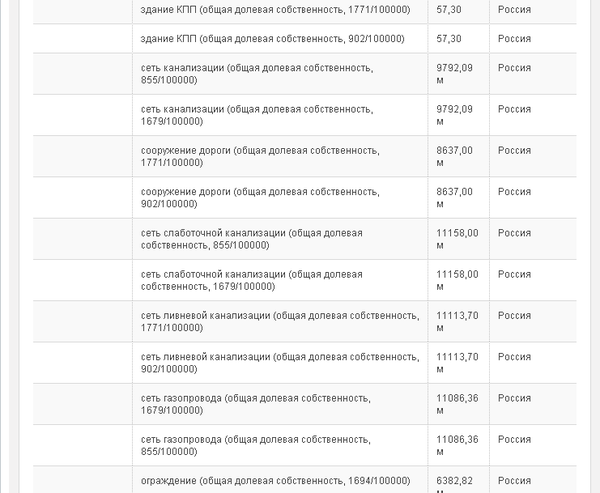Select сеть ливневой канализации 902/100000 entry
This screenshot has width=600, height=493.
pos(280,362)
